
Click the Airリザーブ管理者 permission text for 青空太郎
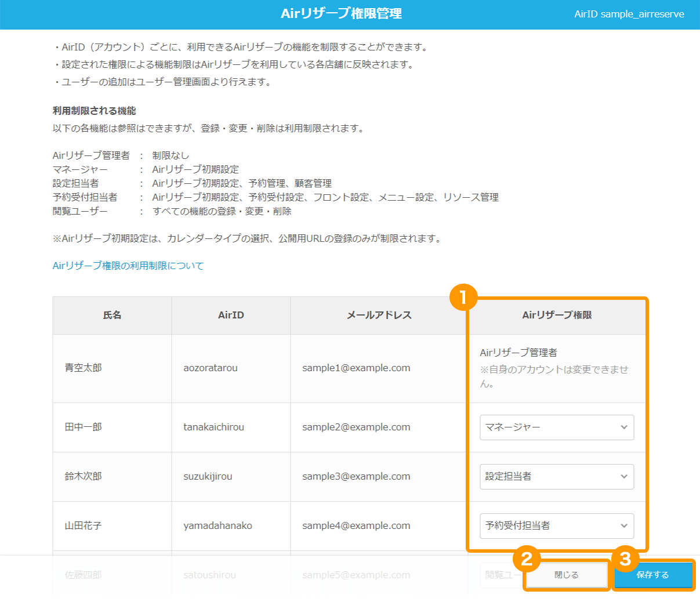518,353
